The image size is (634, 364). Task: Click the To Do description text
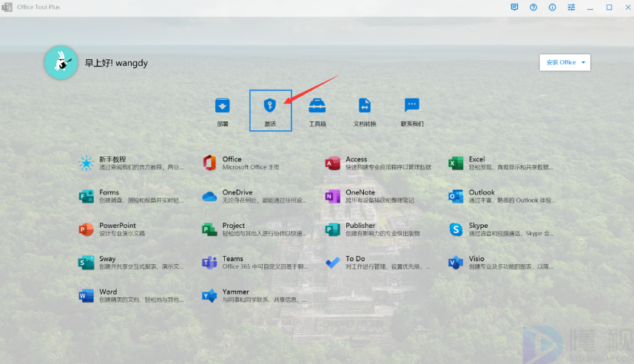click(x=388, y=266)
